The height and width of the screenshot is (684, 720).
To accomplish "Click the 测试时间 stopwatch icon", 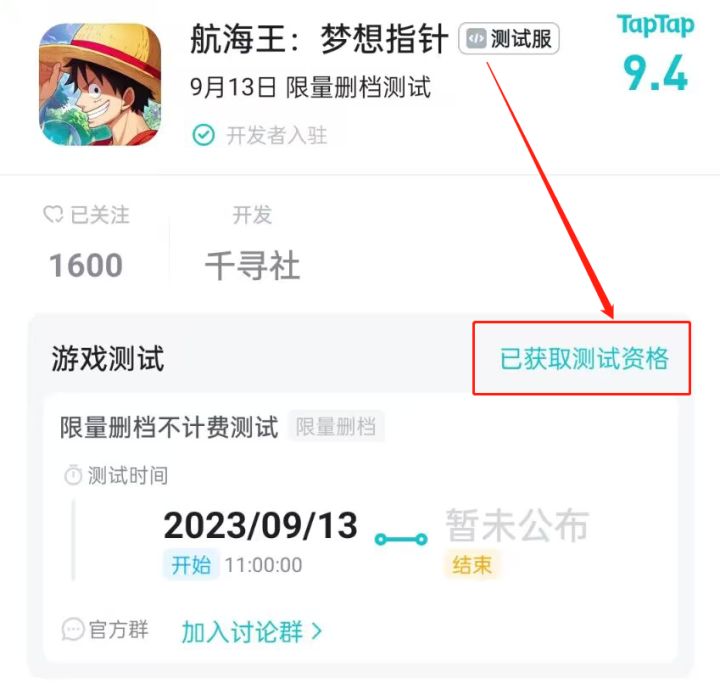I will click(73, 475).
